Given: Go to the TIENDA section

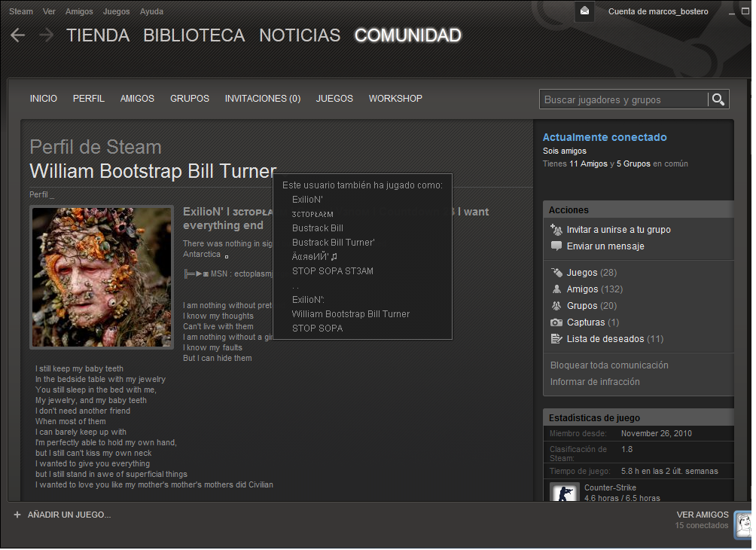Looking at the screenshot, I should [x=98, y=35].
